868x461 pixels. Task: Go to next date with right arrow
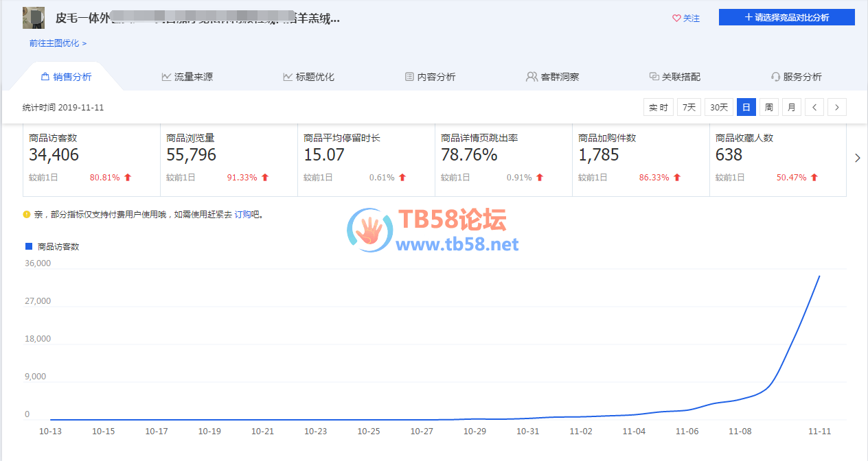[x=836, y=107]
